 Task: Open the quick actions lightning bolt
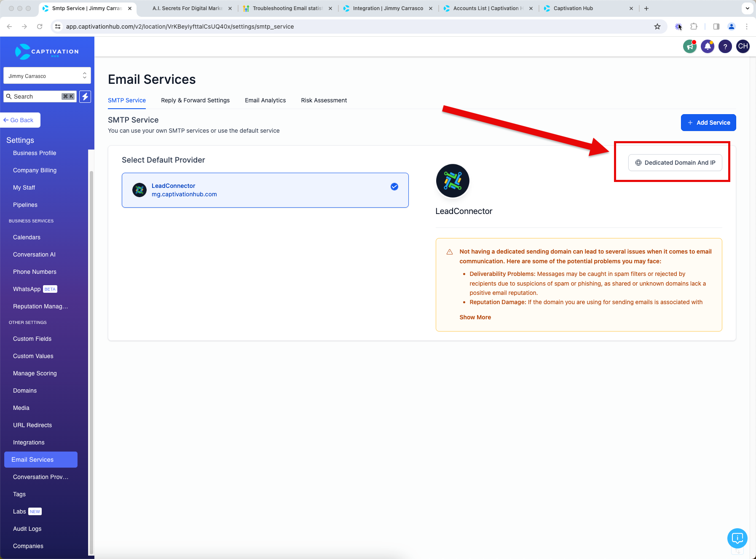(85, 96)
